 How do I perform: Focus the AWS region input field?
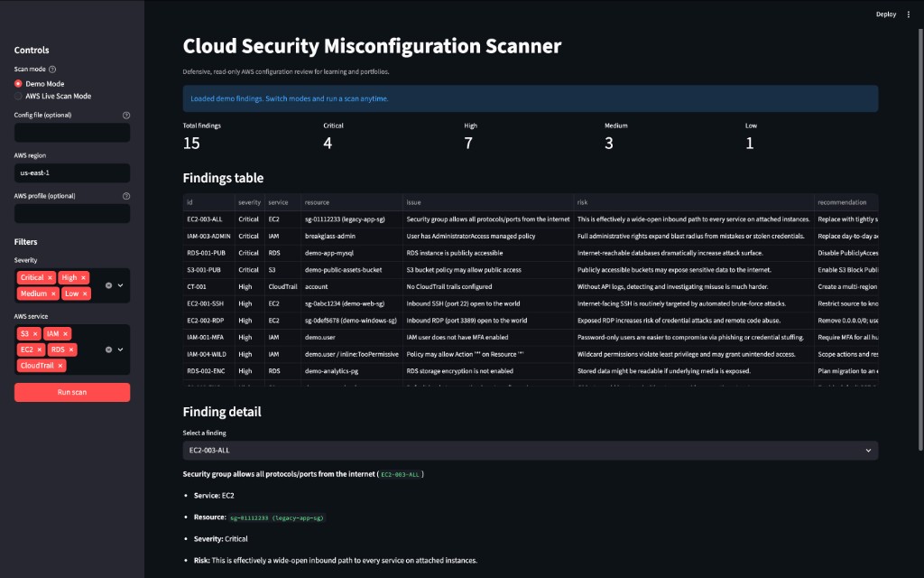click(72, 172)
